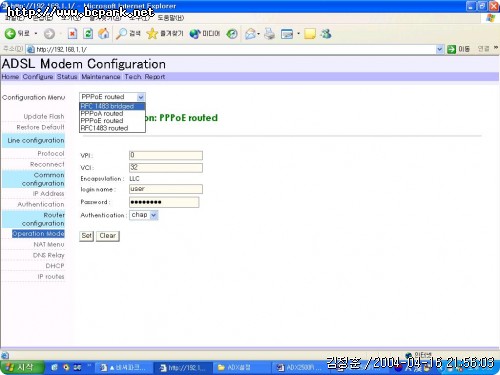This screenshot has width=500, height=375.
Task: Click the Clear button
Action: click(108, 236)
